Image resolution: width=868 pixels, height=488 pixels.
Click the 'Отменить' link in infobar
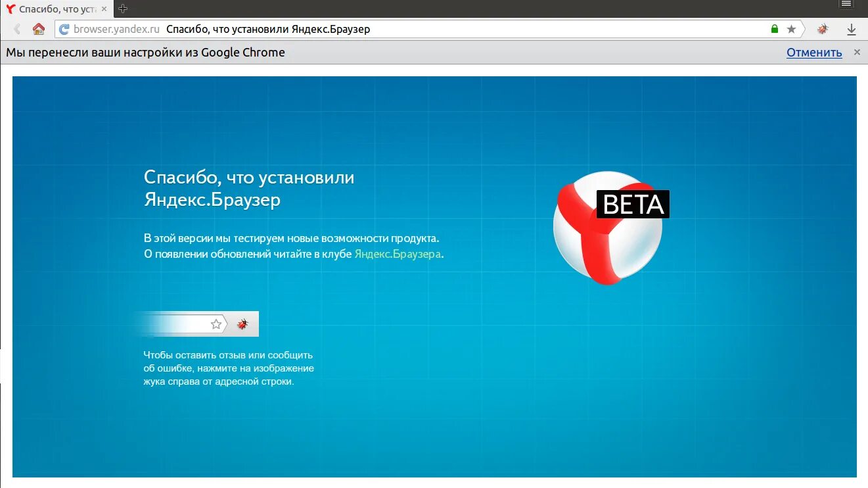coord(814,53)
